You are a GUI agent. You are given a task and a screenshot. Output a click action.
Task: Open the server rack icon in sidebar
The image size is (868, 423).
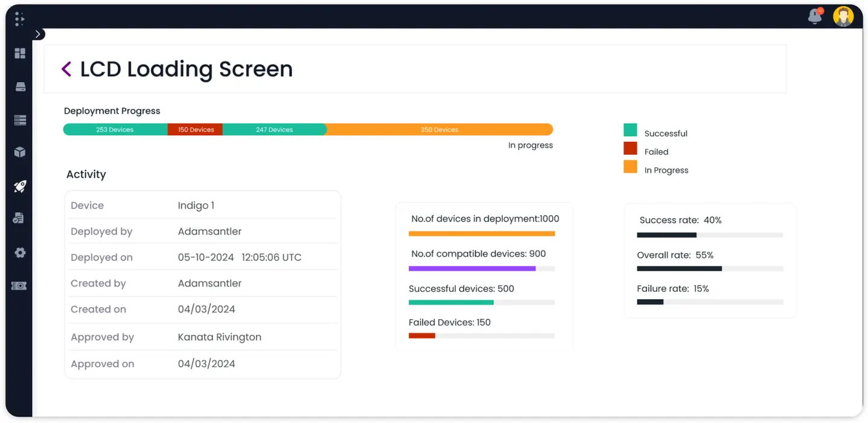pyautogui.click(x=20, y=120)
